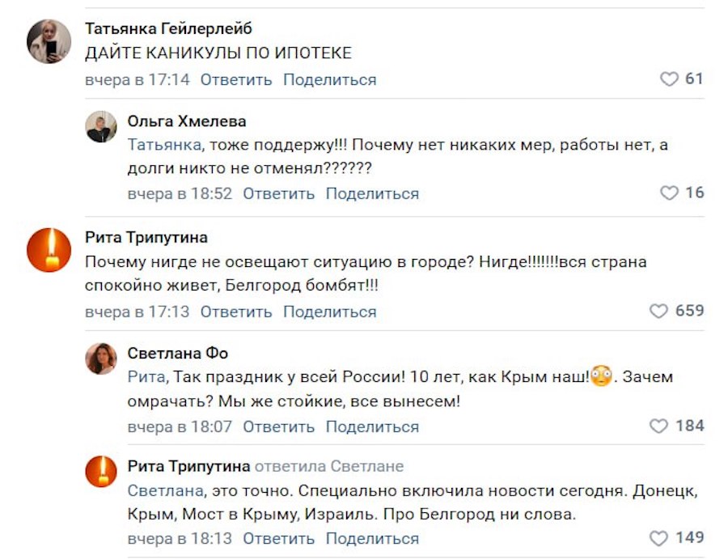Open Татьянка Гейлерлейб's avatar photo
This screenshot has height=560, width=728.
[x=49, y=41]
